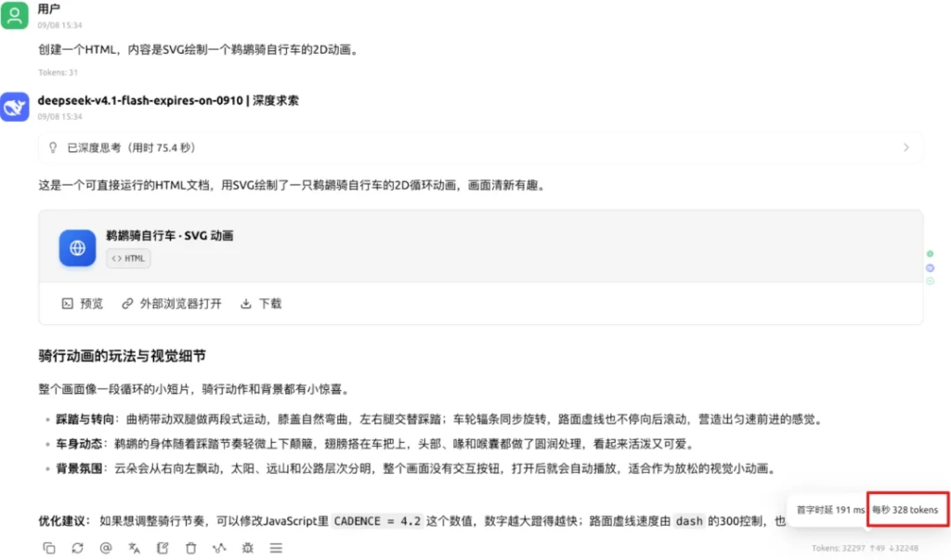Click the bug debug icon in message toolbar
Viewport: 951px width, 560px height.
click(247, 548)
